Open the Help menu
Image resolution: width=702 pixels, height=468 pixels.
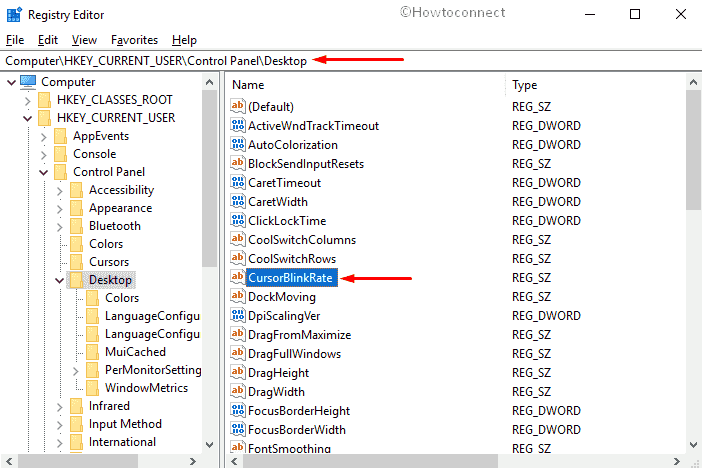pyautogui.click(x=184, y=40)
